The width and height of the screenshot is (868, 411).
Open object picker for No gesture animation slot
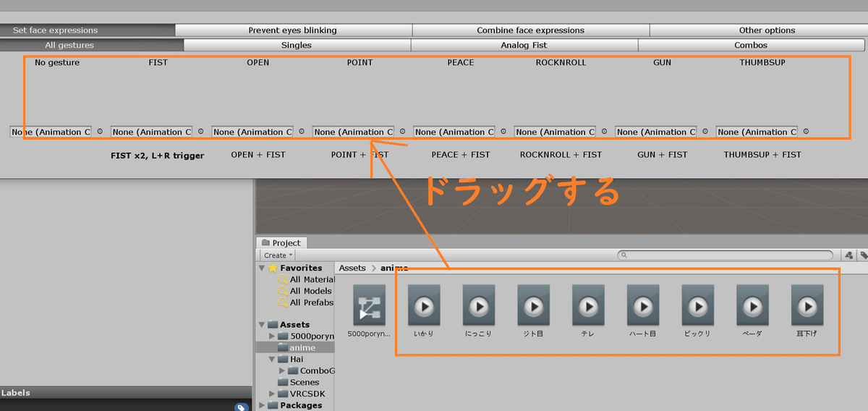click(99, 132)
